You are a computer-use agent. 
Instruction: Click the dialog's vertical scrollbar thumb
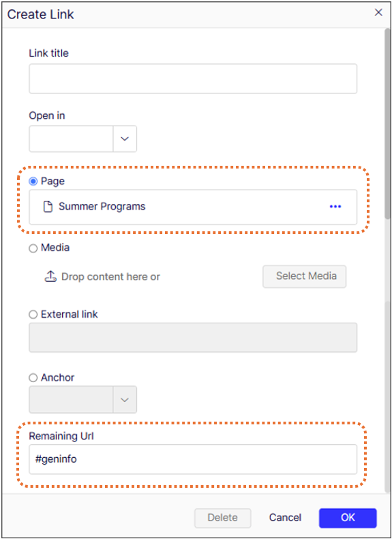tap(387, 123)
